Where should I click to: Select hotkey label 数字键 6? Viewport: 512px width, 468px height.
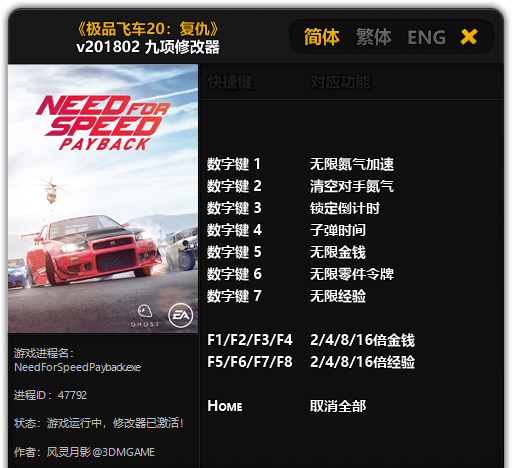[x=234, y=274]
